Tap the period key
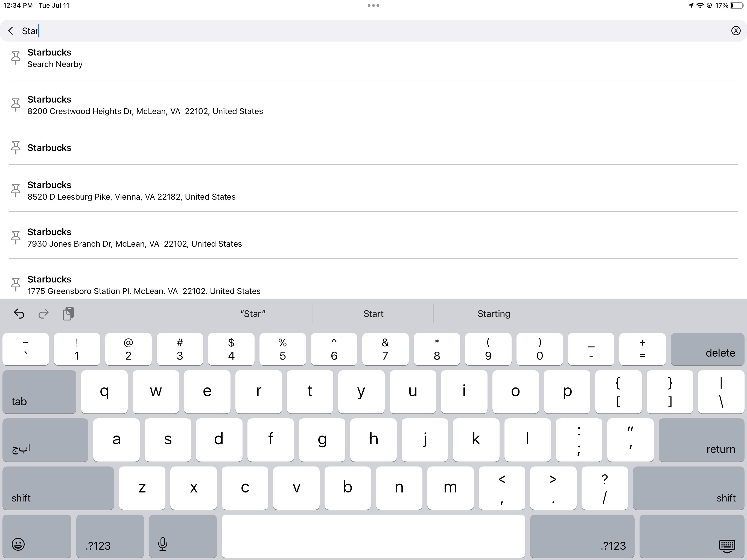 (x=553, y=488)
